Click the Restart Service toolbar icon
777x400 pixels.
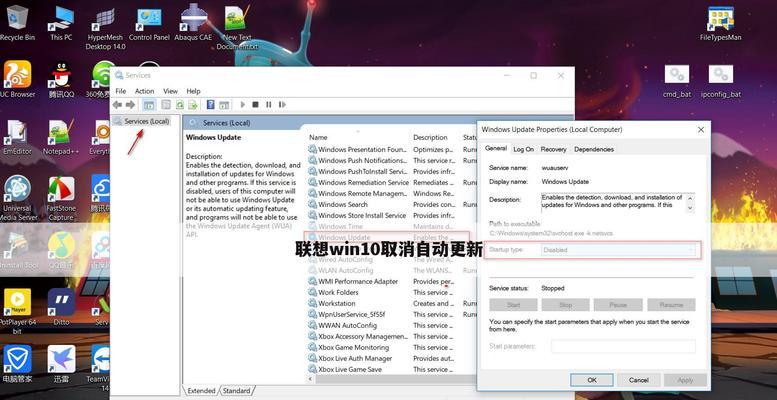(x=282, y=105)
